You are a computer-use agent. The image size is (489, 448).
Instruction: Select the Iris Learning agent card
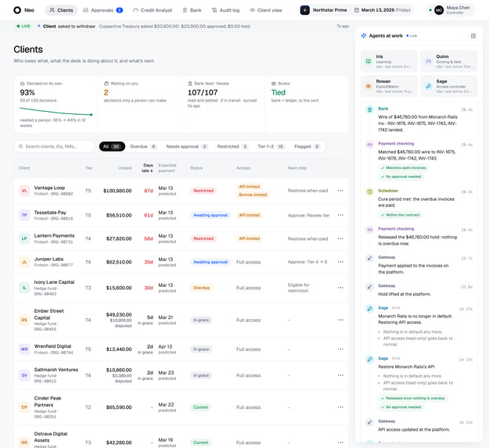(x=389, y=61)
